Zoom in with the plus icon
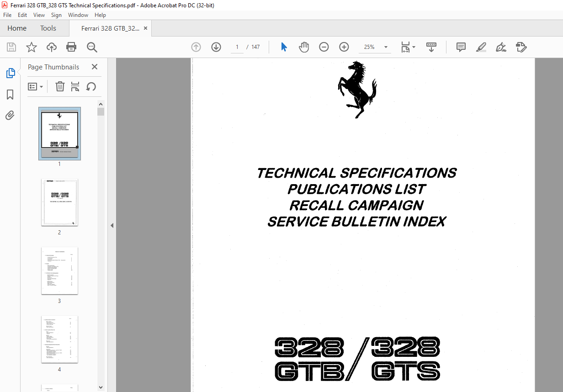This screenshot has width=563, height=392. coord(344,47)
